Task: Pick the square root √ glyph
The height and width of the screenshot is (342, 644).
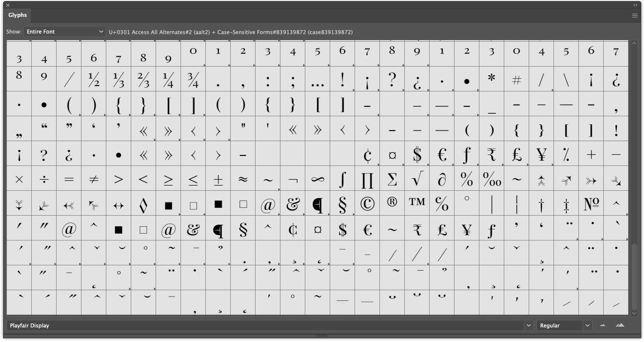Action: point(417,179)
